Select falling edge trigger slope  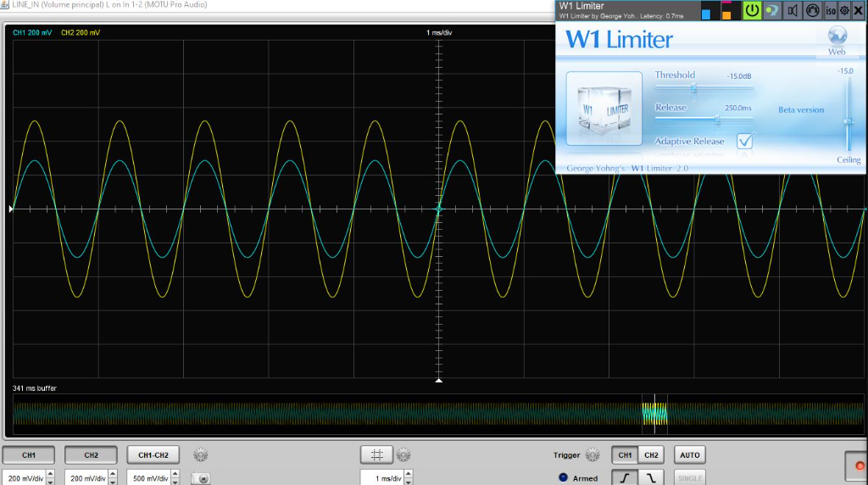650,477
